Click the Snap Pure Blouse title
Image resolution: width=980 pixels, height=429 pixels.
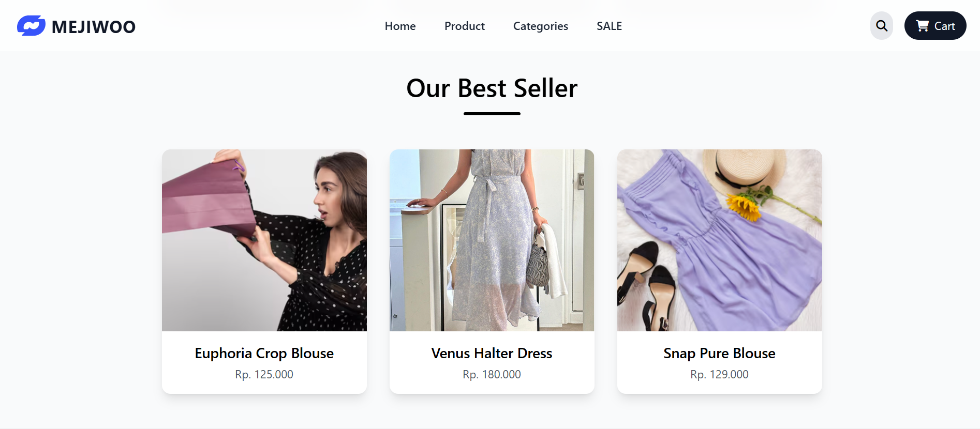point(719,353)
